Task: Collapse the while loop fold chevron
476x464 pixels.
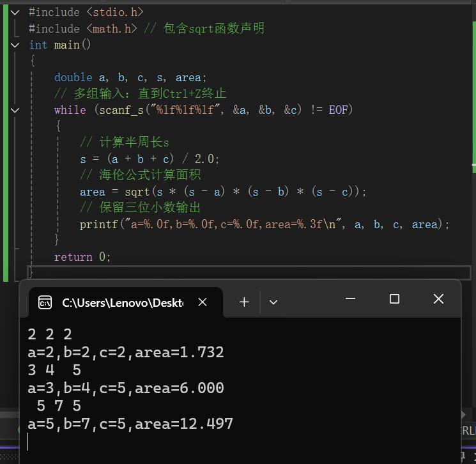Action: (x=15, y=110)
